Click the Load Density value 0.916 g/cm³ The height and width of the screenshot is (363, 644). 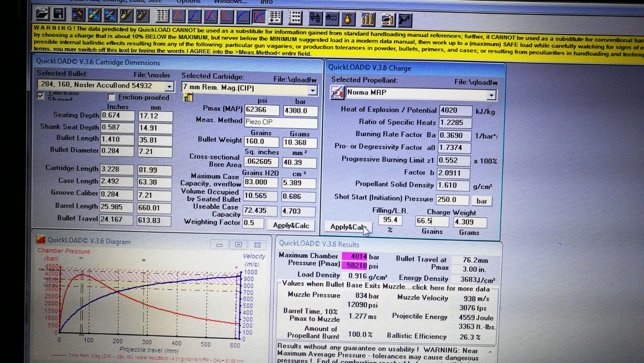368,277
